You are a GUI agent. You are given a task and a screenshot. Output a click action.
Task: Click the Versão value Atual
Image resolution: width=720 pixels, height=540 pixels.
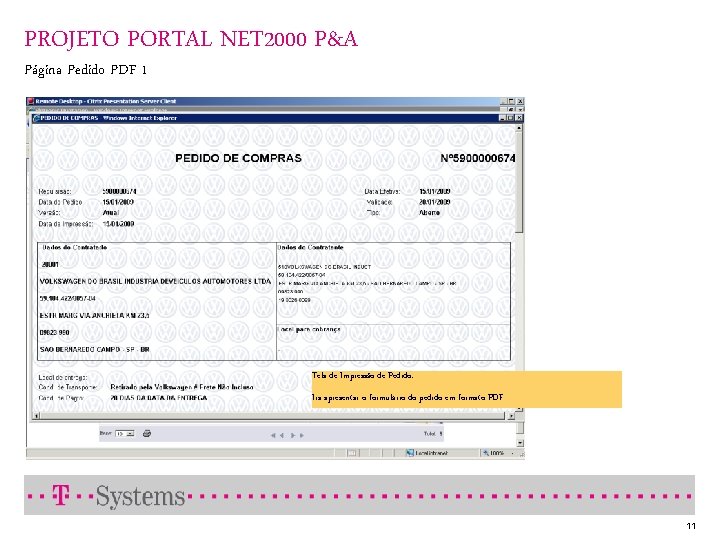111,213
